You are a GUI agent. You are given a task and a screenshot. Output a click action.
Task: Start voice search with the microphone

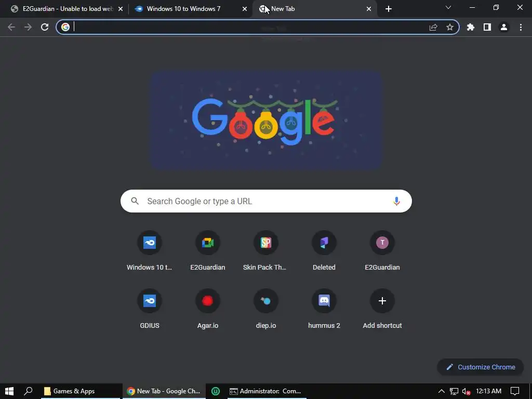click(x=396, y=201)
